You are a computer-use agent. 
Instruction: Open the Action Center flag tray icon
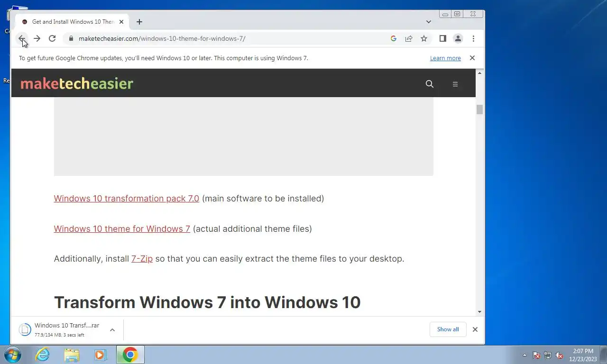coord(536,355)
